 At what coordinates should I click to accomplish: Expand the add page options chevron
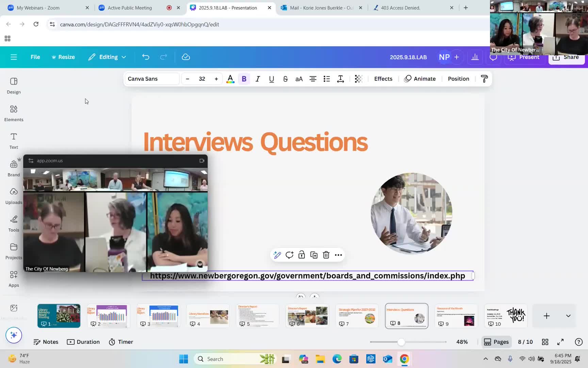[x=568, y=316]
